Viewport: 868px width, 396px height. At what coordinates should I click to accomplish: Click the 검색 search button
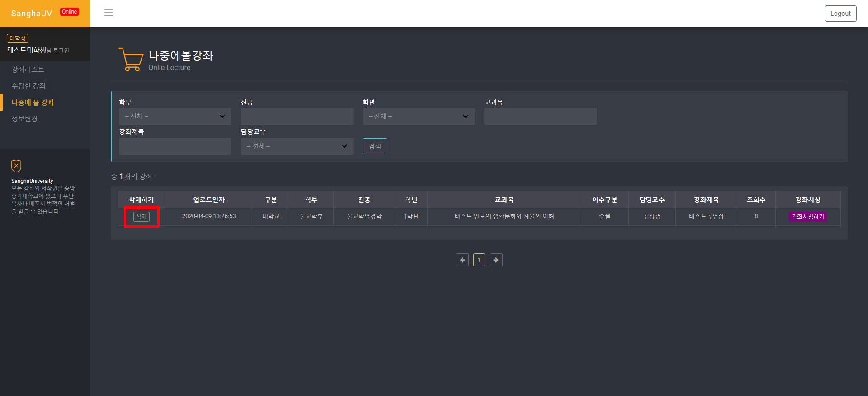click(375, 146)
